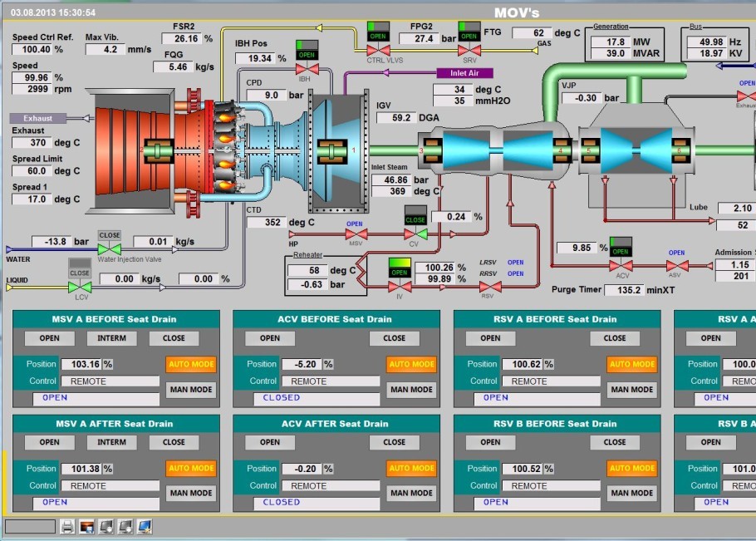Click the Bus frequency value 49.98
The height and width of the screenshot is (541, 756).
706,42
